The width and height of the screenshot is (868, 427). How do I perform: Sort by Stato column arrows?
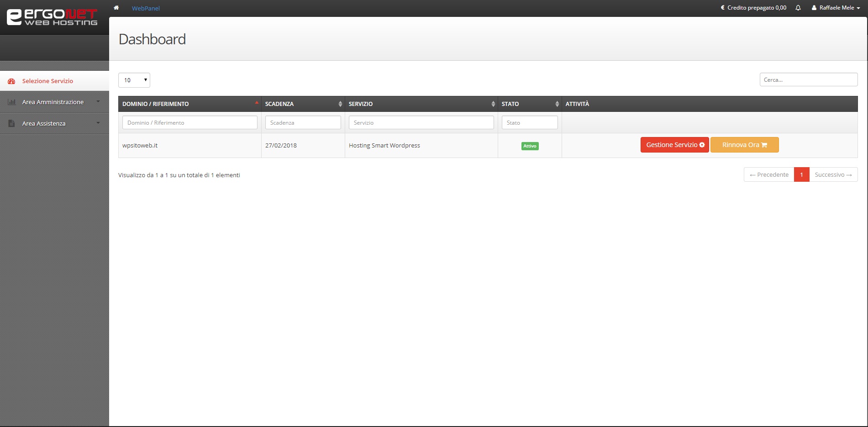click(557, 104)
